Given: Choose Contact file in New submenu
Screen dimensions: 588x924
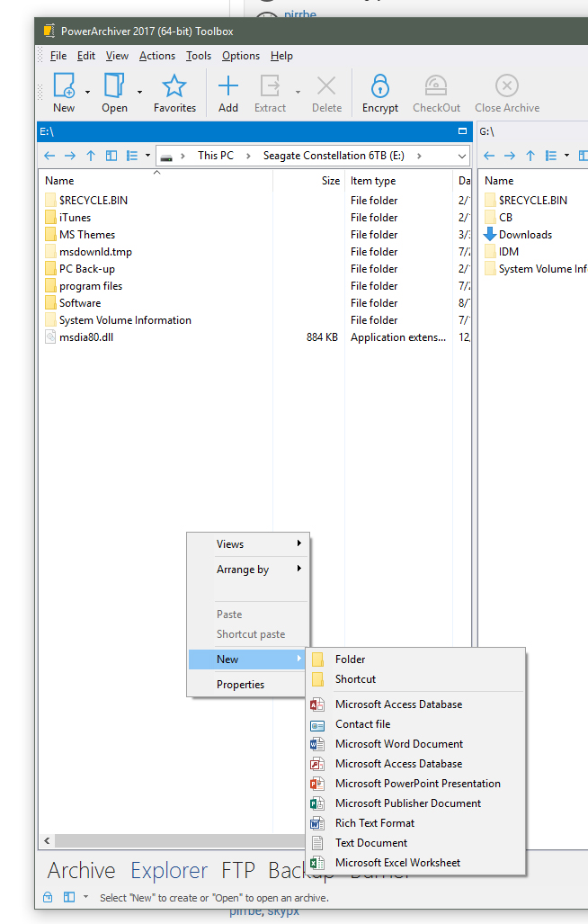Looking at the screenshot, I should (416, 723).
